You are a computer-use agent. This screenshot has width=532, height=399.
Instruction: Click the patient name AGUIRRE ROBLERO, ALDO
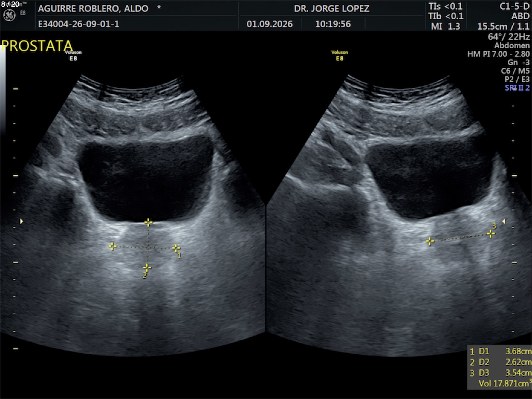tap(93, 8)
